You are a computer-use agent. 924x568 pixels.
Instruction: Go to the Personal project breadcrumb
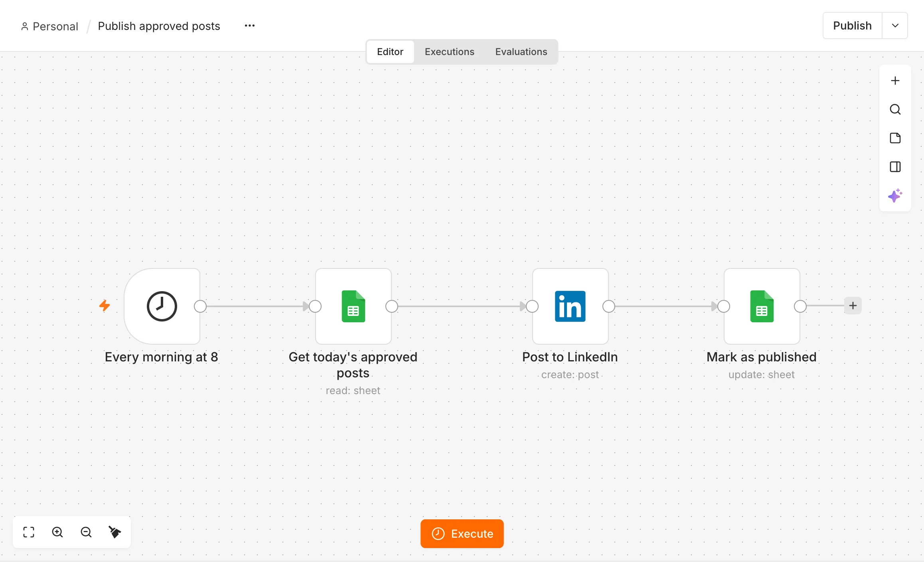pyautogui.click(x=49, y=26)
